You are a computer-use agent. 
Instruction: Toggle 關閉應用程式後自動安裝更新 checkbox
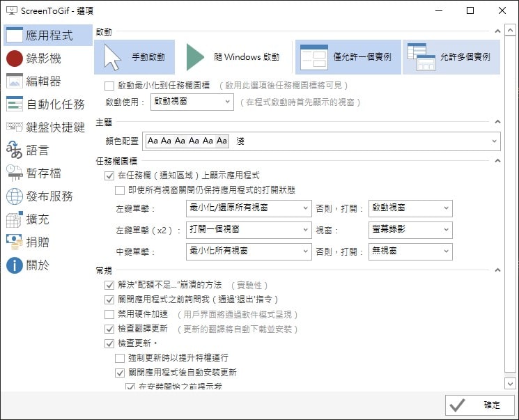pos(120,373)
